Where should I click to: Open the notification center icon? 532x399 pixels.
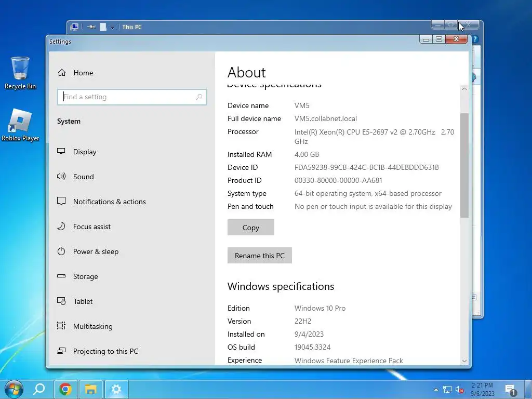(510, 390)
